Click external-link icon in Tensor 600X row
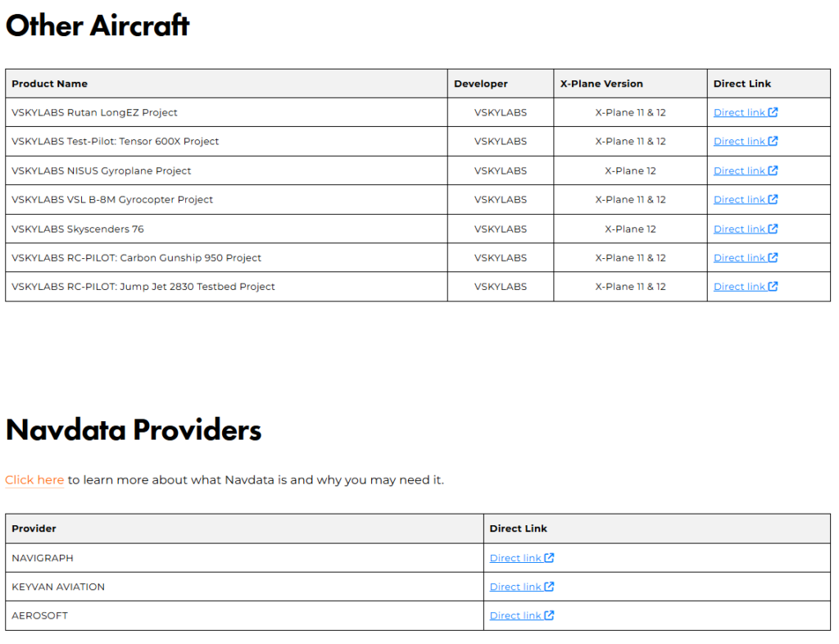The image size is (839, 644). [x=773, y=141]
